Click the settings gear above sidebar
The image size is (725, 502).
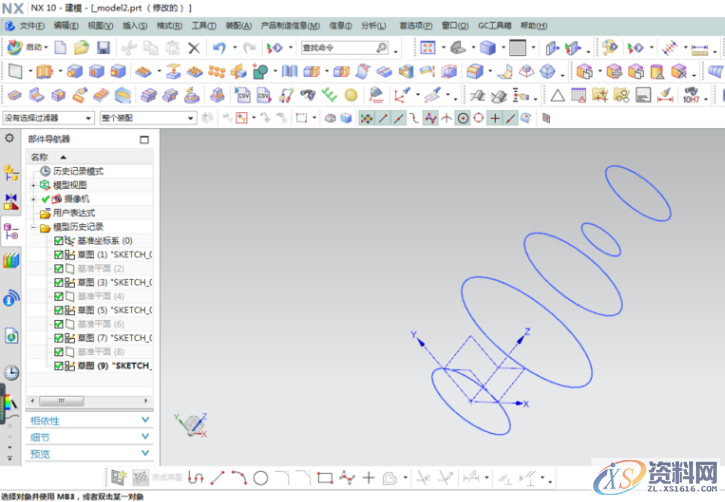pyautogui.click(x=10, y=138)
